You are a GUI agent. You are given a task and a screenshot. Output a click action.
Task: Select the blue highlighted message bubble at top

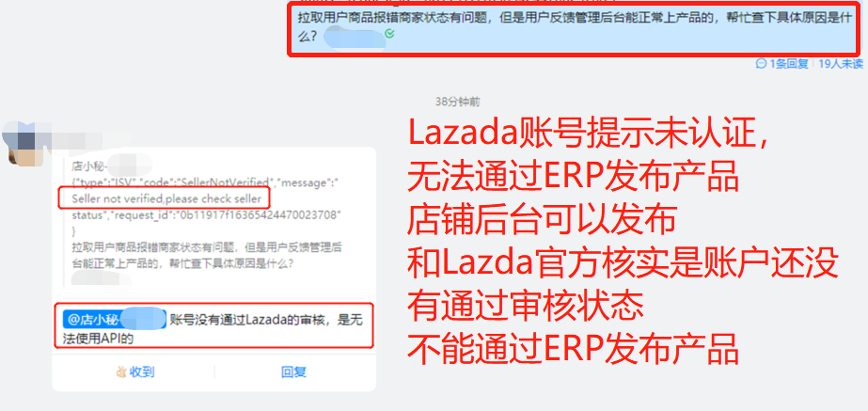[x=576, y=29]
